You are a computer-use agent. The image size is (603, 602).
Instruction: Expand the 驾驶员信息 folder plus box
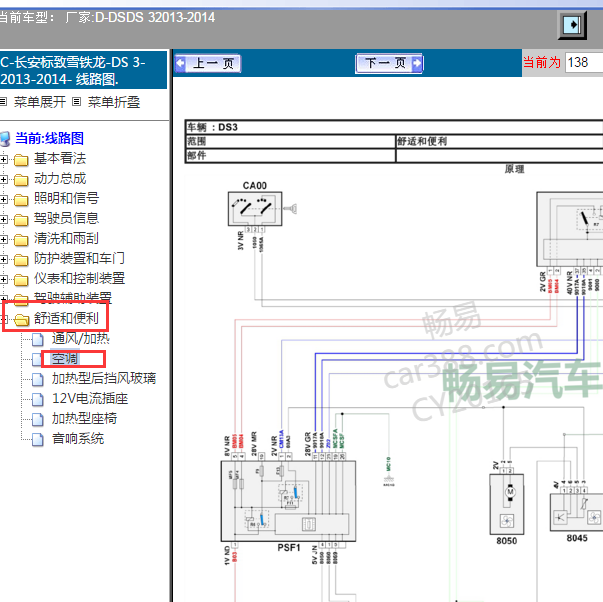(3, 219)
